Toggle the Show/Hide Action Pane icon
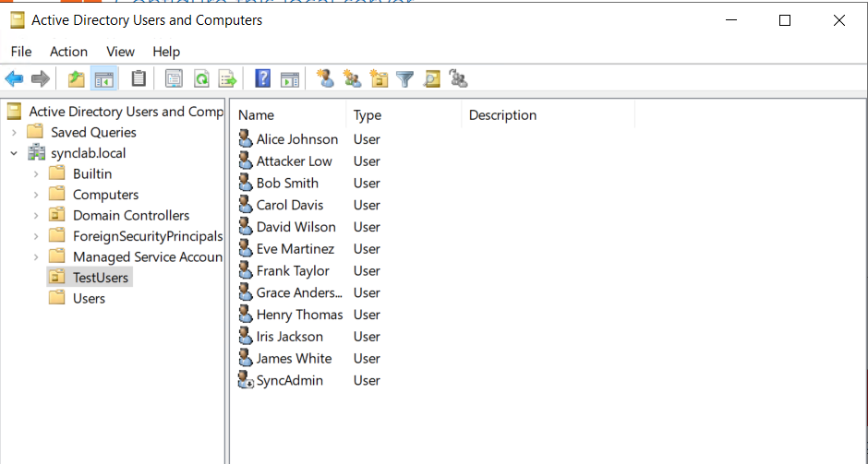Viewport: 868px width, 464px height. click(290, 79)
